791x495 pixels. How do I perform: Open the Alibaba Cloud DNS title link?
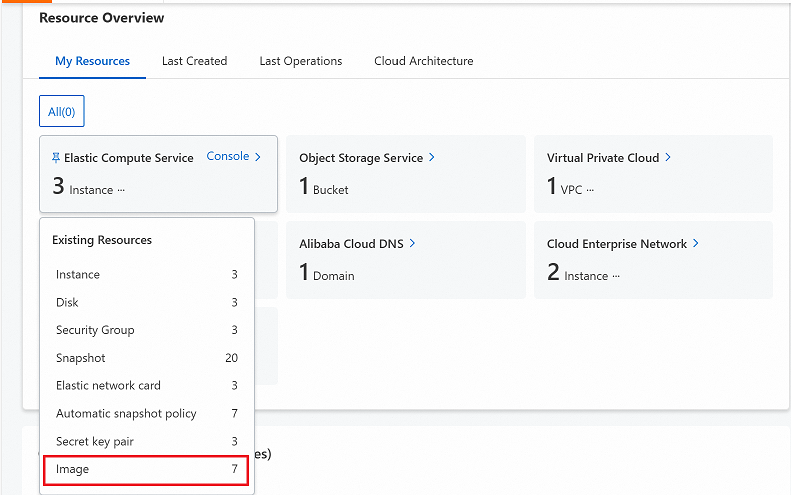click(x=351, y=244)
